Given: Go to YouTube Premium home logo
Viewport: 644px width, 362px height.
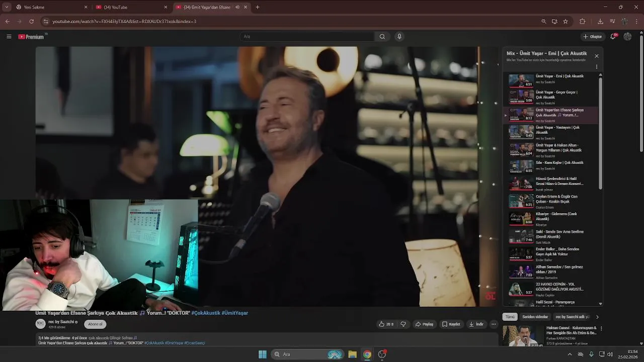Looking at the screenshot, I should point(31,37).
